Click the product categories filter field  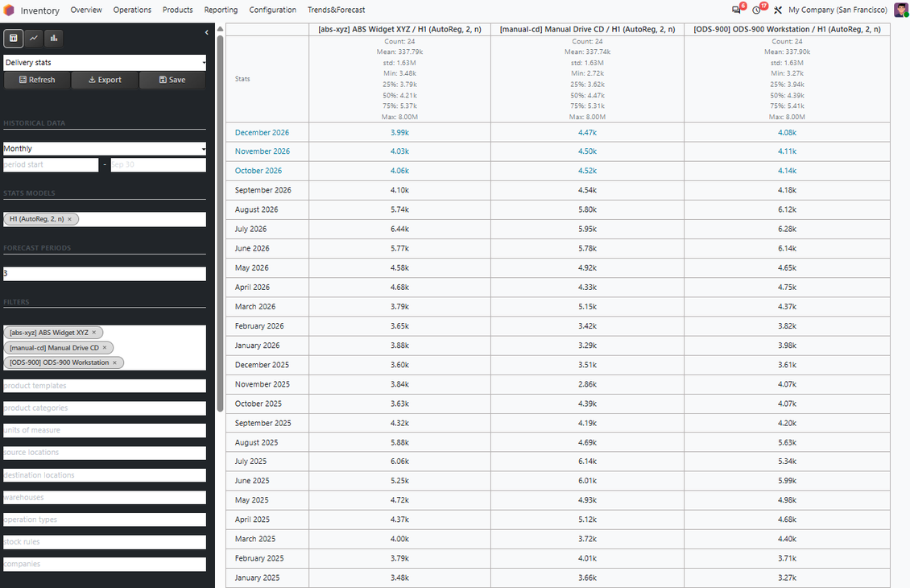105,408
